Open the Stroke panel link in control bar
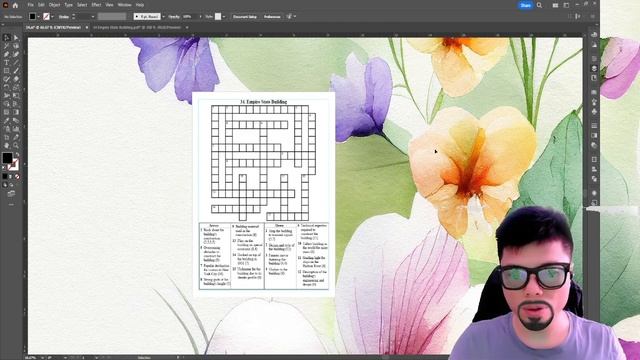Image resolution: width=640 pixels, height=360 pixels. click(64, 17)
